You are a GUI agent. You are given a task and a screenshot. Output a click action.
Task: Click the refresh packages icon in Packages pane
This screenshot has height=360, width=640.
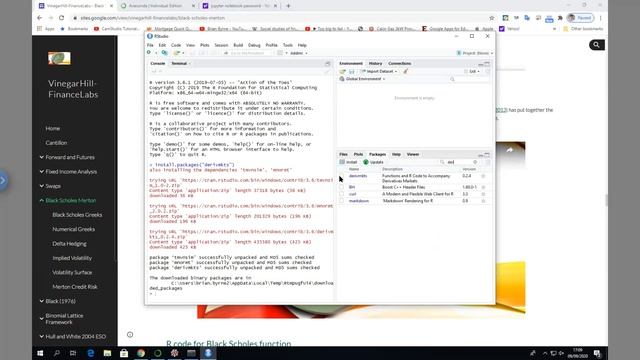[487, 162]
